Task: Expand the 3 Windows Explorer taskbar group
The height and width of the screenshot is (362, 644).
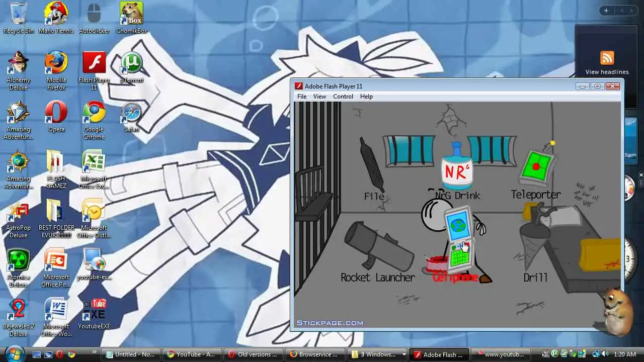Action: 378,354
